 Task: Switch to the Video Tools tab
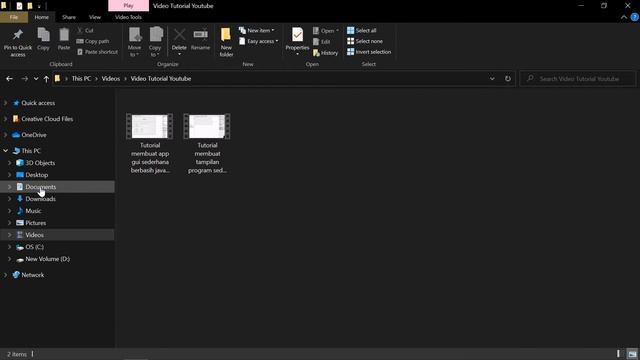point(128,17)
